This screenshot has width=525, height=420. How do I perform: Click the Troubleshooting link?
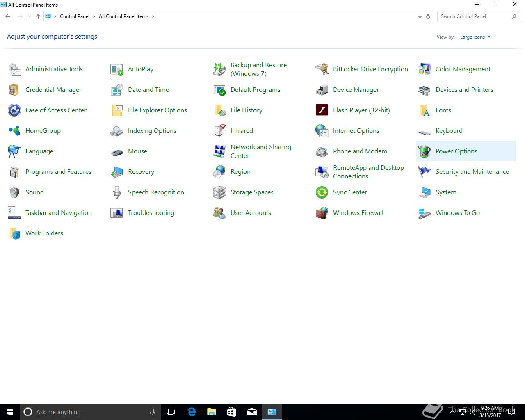click(x=151, y=213)
